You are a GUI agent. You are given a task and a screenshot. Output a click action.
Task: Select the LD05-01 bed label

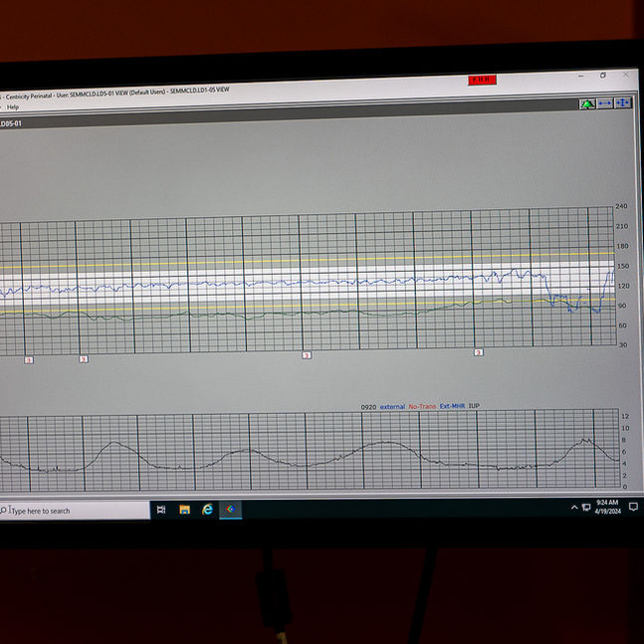[x=11, y=123]
